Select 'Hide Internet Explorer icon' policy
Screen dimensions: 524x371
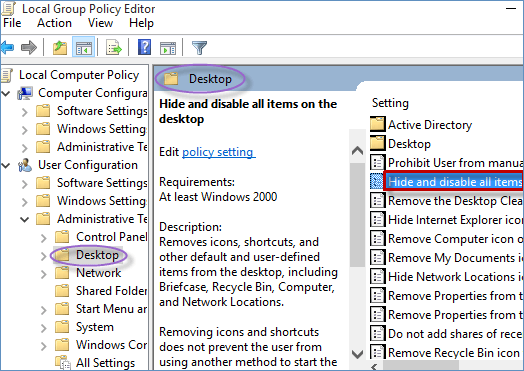pyautogui.click(x=455, y=220)
